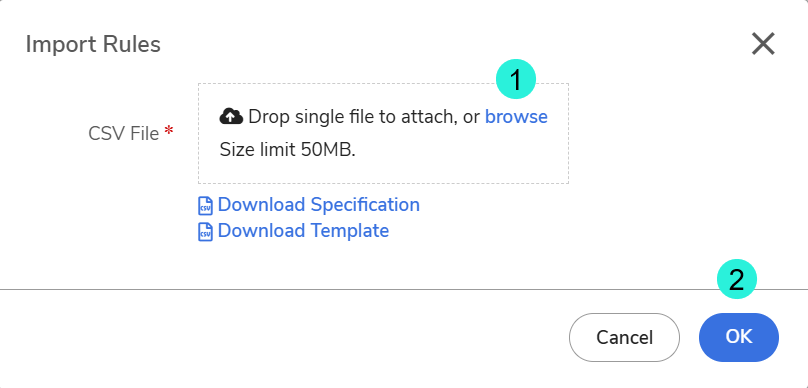Click the word "Specification" in download link

coord(365,205)
